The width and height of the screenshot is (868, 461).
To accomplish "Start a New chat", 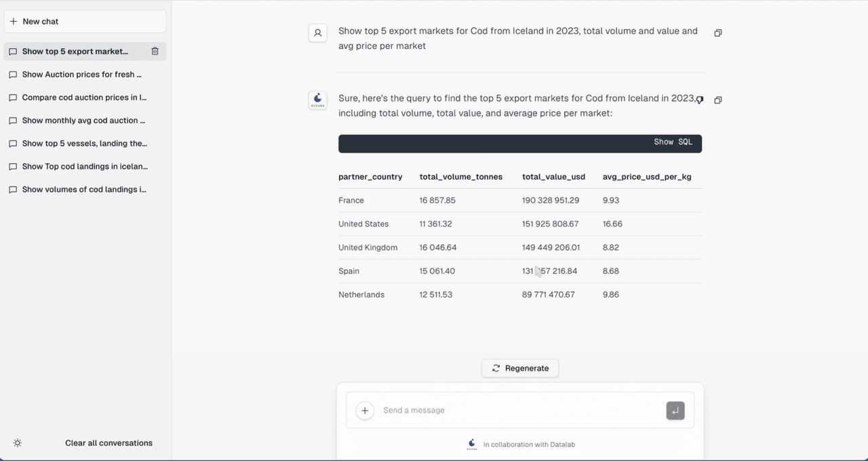I will [85, 21].
